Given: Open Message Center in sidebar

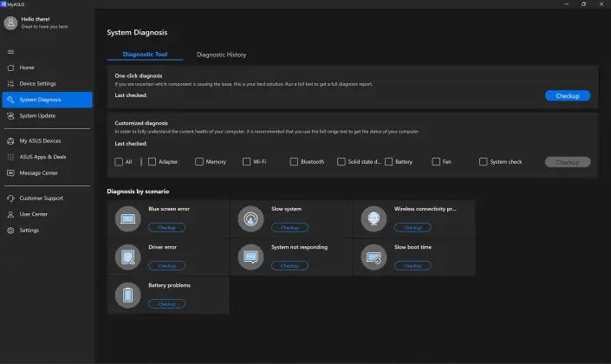Looking at the screenshot, I should [x=47, y=173].
